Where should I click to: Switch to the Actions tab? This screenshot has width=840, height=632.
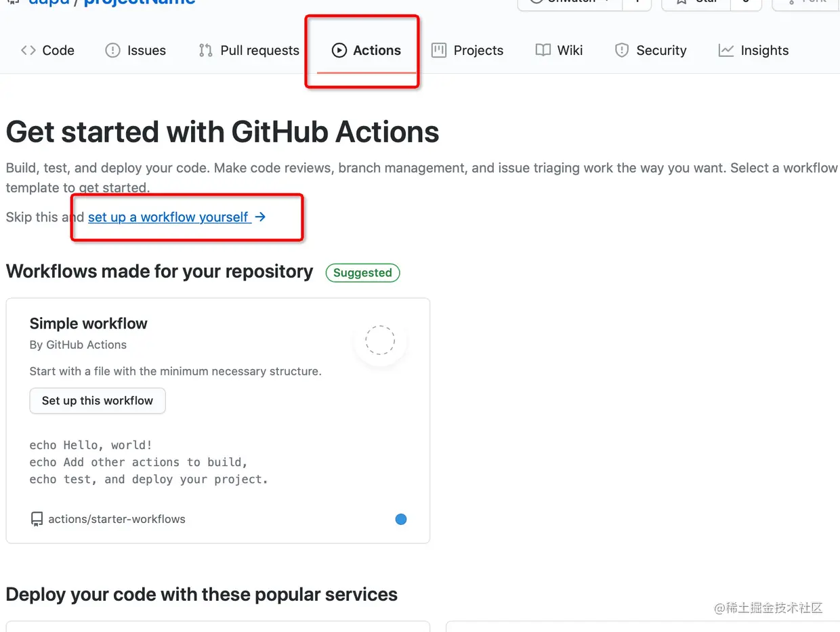tap(366, 50)
